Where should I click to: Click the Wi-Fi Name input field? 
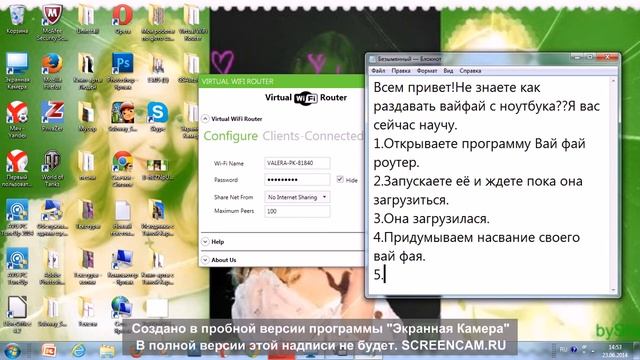pos(297,163)
